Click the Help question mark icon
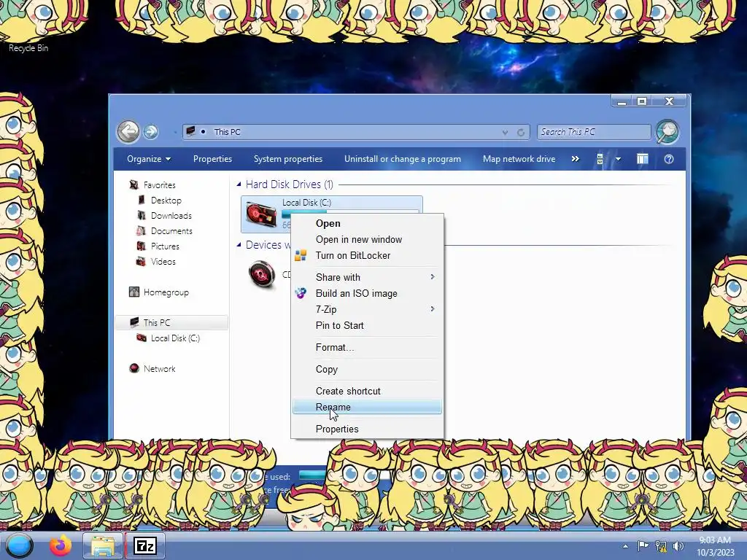 (669, 159)
